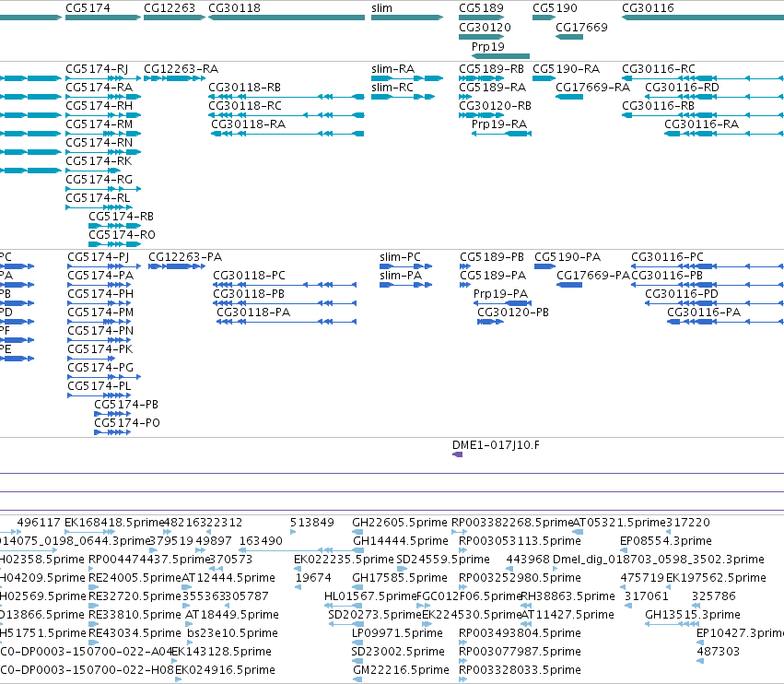Select the CG17669-RA transcript label

[x=592, y=88]
